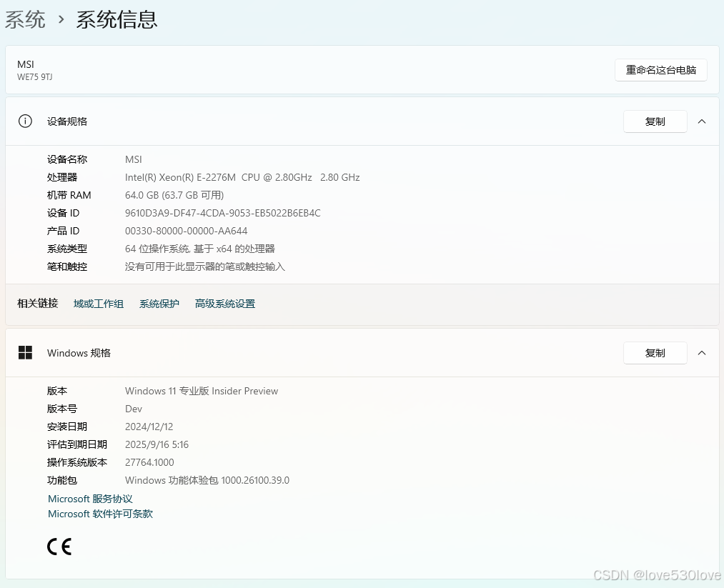Select the device ID 9610D3A9-DF47-4CDA-9053-EB5022B6EB4C
The height and width of the screenshot is (588, 724).
(x=222, y=213)
